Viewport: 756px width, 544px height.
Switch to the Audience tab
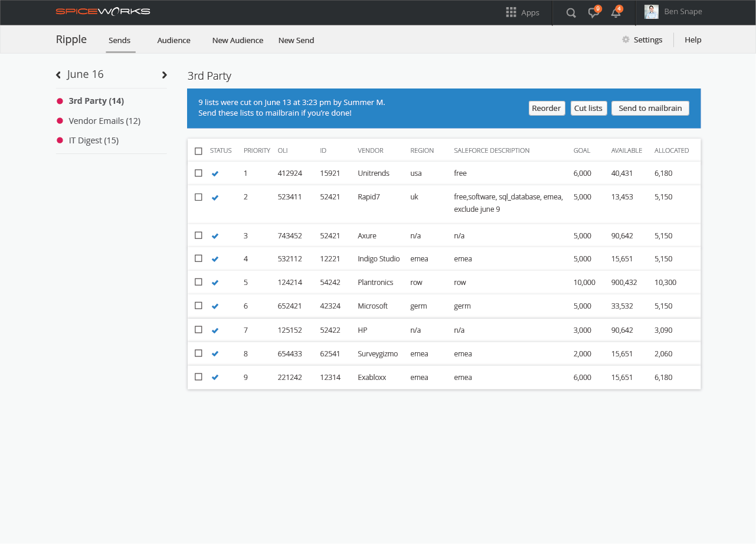click(x=174, y=40)
